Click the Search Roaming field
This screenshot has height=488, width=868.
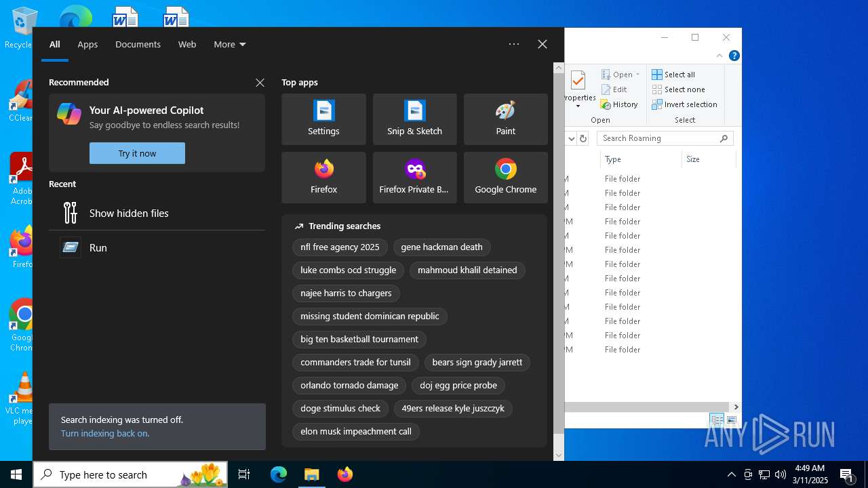coord(665,138)
